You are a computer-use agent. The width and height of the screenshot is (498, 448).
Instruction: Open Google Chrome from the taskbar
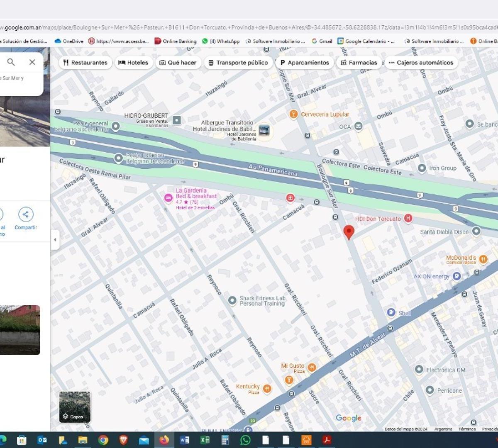[x=103, y=440]
